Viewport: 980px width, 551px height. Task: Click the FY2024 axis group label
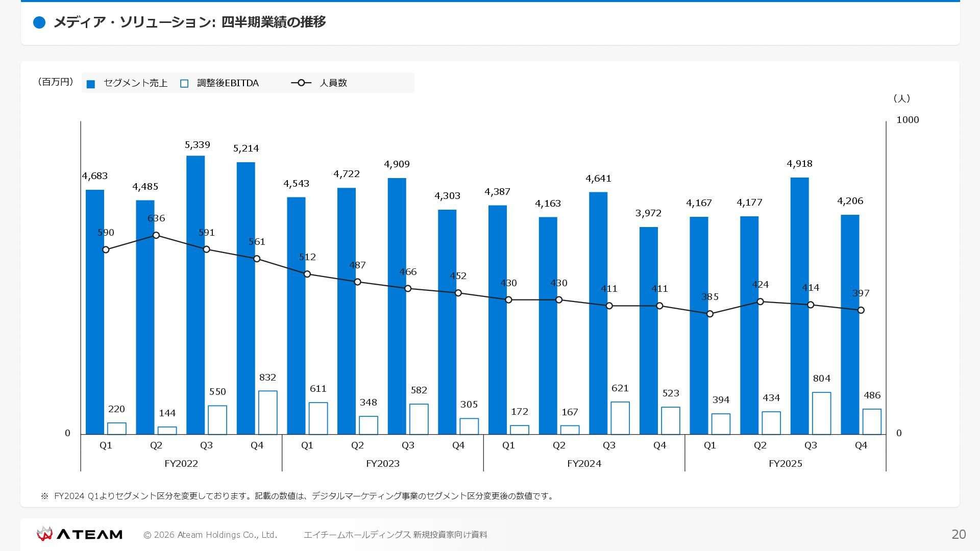584,464
